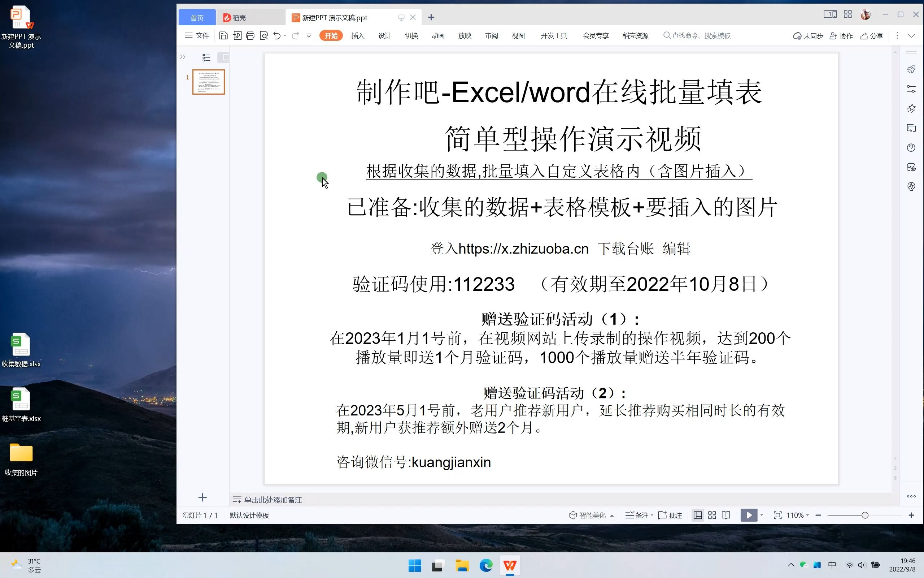Go to the 放映 ribbon tab
The image size is (924, 578).
[x=465, y=35]
